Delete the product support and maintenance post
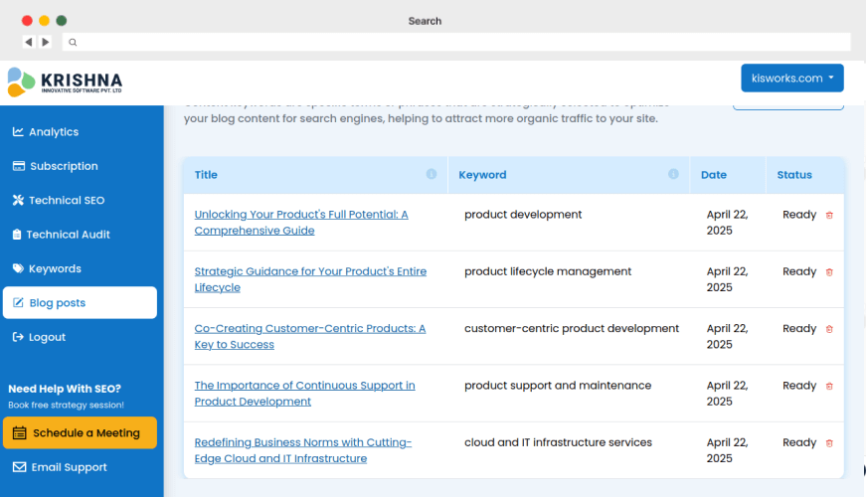This screenshot has height=497, width=868. click(x=830, y=386)
